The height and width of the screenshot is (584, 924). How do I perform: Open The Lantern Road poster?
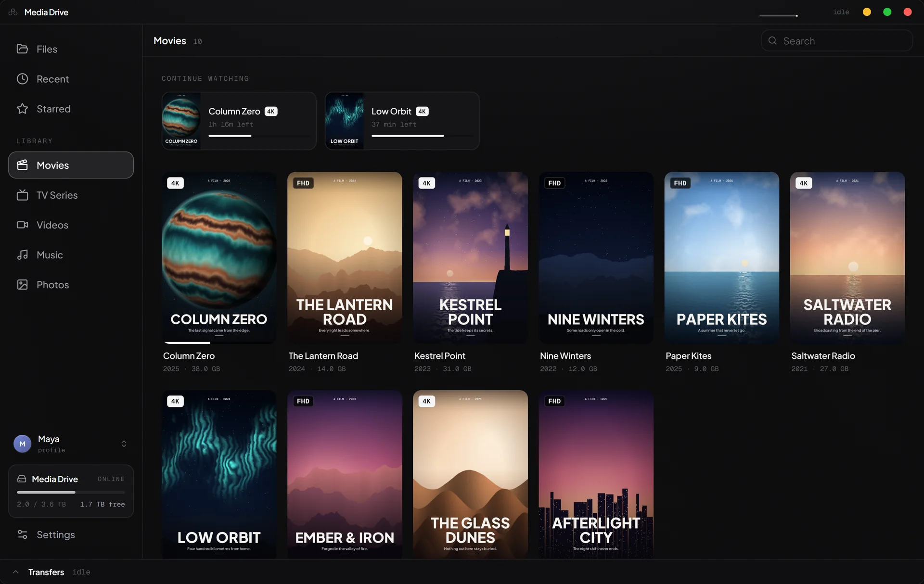[x=345, y=257]
